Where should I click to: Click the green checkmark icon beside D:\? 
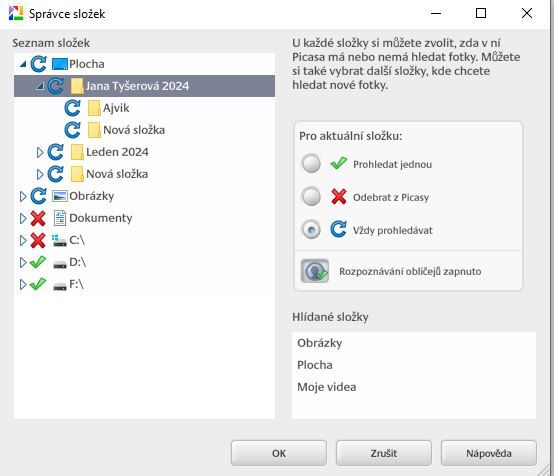(x=38, y=262)
